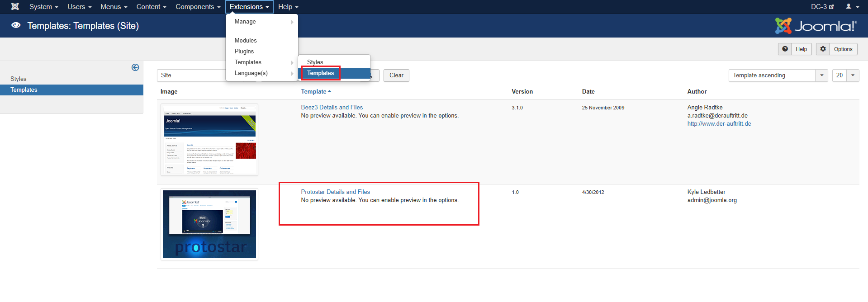The width and height of the screenshot is (868, 302).
Task: Open the 20 items-per-page dropdown
Action: click(845, 75)
